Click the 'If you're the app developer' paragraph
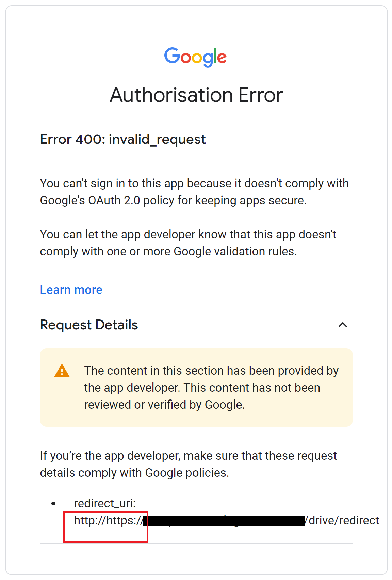Viewport: 392px width, 580px height. tap(189, 464)
